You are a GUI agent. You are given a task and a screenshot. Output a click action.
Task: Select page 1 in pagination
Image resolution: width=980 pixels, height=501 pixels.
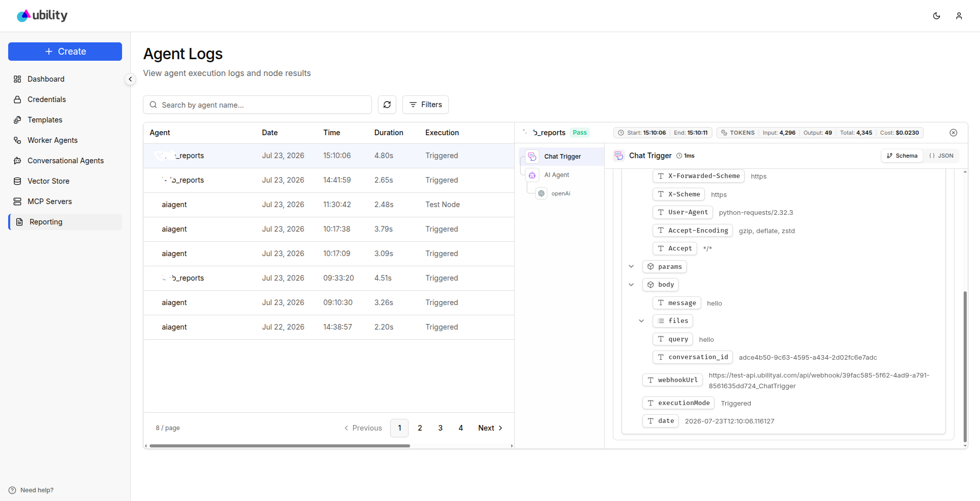click(399, 428)
